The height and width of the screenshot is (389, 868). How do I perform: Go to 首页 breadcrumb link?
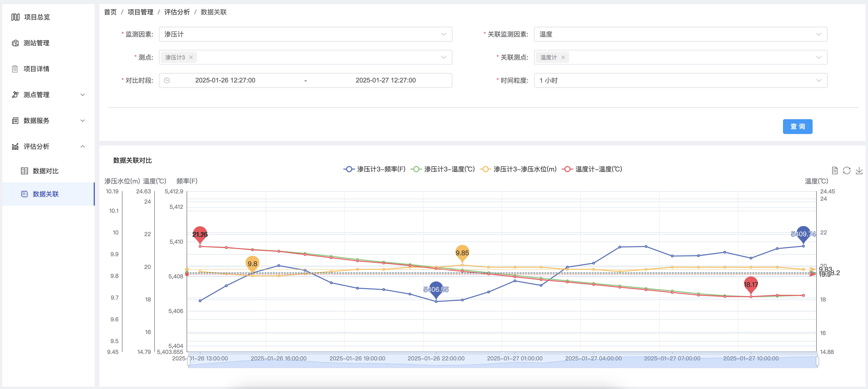click(110, 12)
